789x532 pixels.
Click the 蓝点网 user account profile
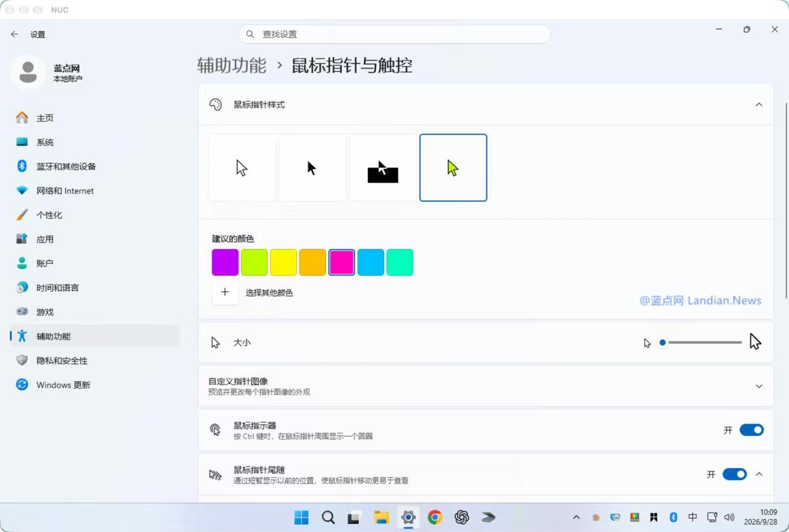pyautogui.click(x=48, y=72)
